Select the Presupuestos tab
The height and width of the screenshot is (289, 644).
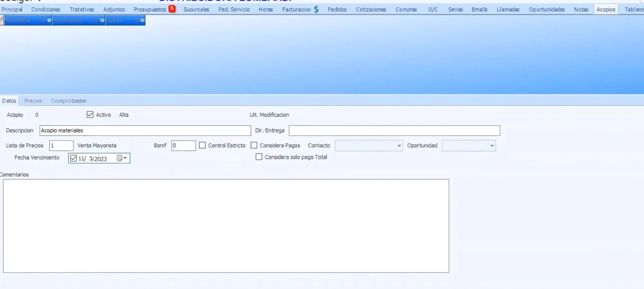pos(150,9)
